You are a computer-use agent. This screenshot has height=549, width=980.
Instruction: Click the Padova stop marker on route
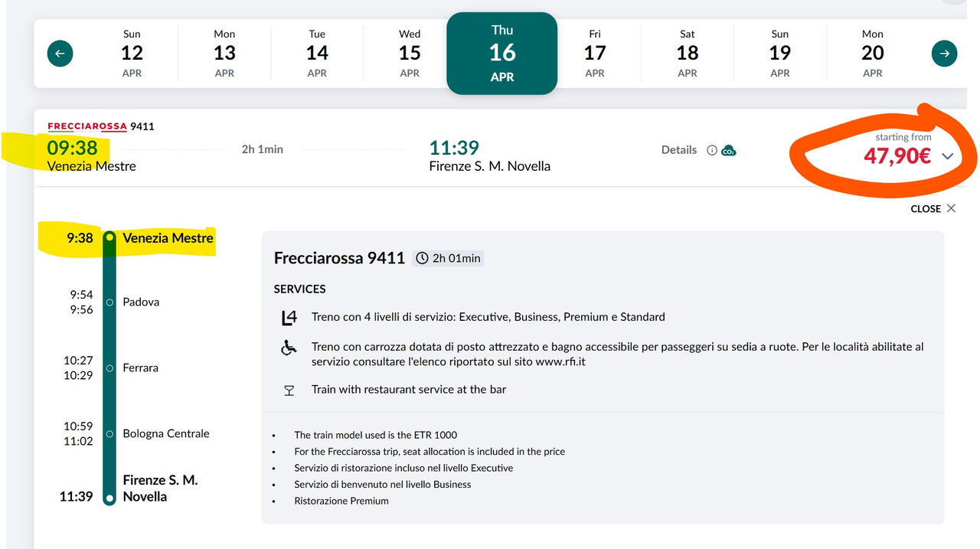point(110,302)
